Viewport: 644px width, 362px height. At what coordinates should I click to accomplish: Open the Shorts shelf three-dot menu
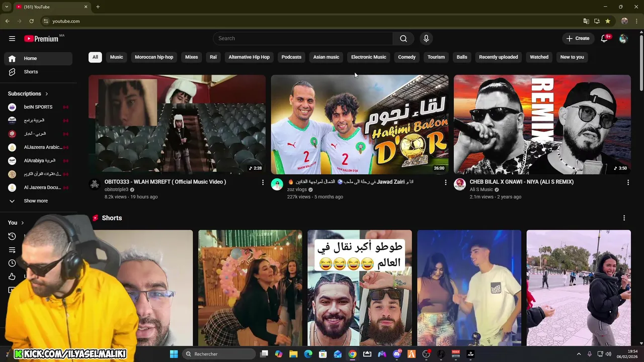point(624,218)
